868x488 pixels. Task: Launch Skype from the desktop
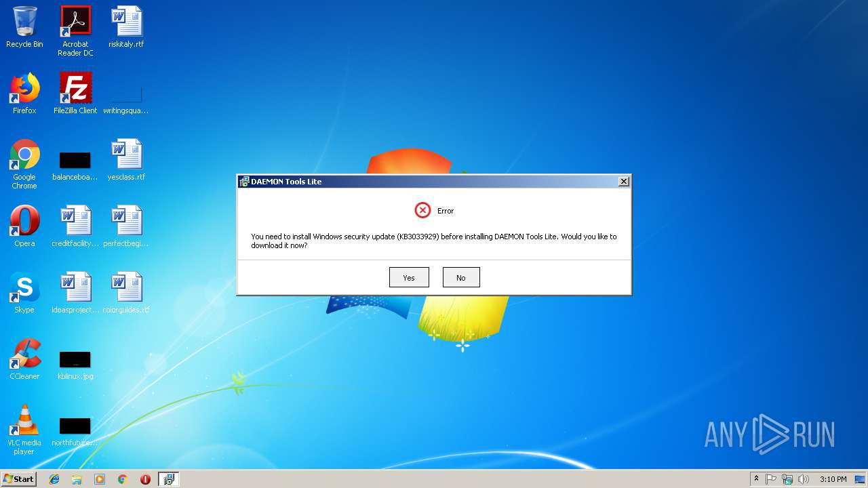(24, 293)
